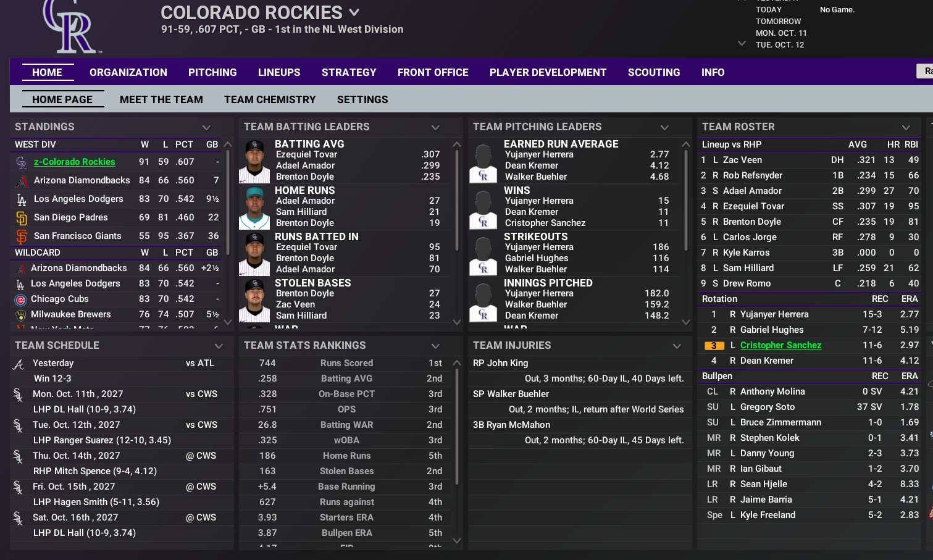Viewport: 933px width, 560px height.
Task: Open the Front Office menu
Action: pos(433,72)
